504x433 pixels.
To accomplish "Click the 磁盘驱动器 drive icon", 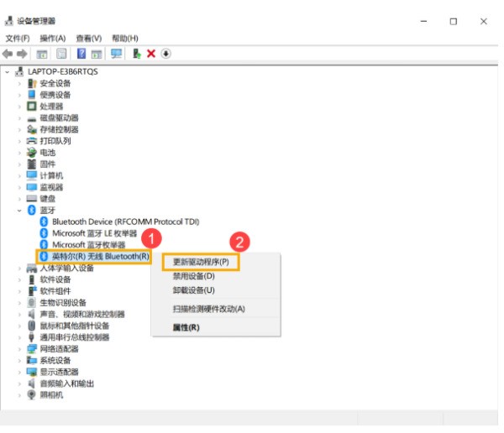I will (32, 119).
